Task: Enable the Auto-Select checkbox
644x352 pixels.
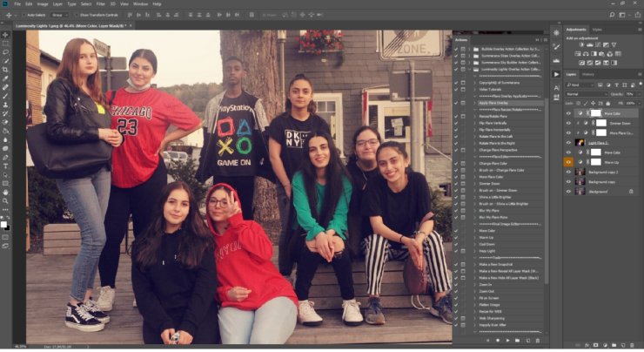Action: [x=26, y=15]
